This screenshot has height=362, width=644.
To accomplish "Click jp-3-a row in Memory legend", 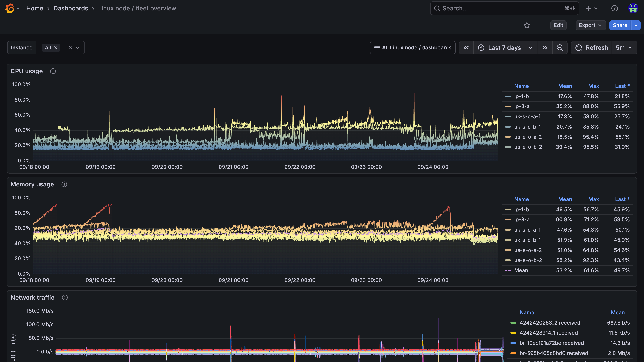I will (567, 220).
